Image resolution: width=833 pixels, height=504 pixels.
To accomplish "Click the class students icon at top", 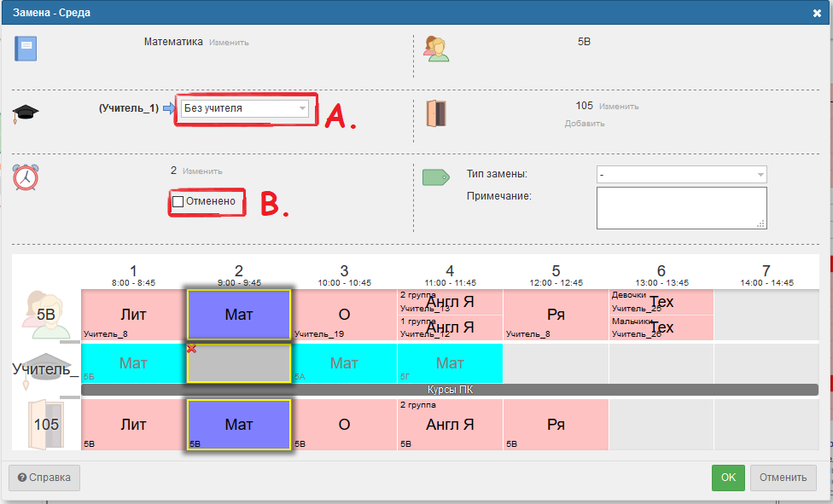I will pyautogui.click(x=436, y=49).
